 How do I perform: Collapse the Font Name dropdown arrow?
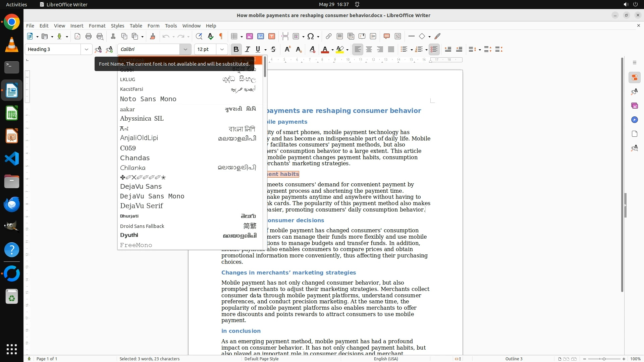(185, 50)
